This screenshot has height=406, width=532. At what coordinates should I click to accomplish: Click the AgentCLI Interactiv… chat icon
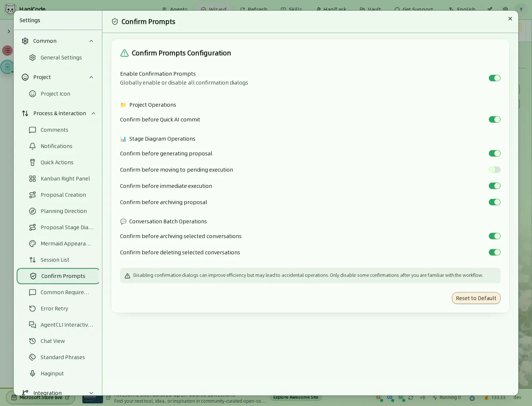pos(33,325)
